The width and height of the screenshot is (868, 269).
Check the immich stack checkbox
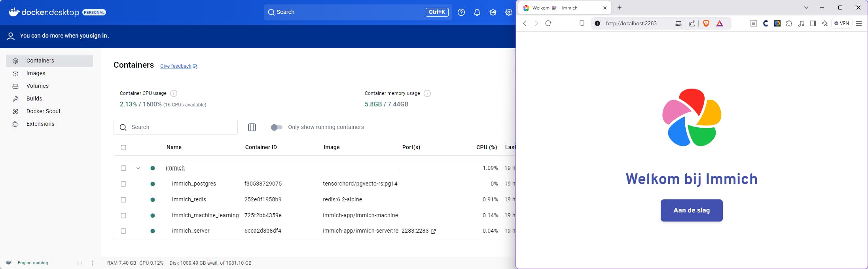point(123,168)
